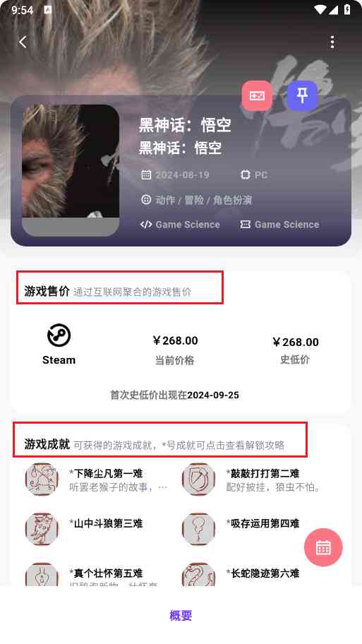Tap the current price ¥268.00
The height and width of the screenshot is (644, 362).
click(x=175, y=340)
